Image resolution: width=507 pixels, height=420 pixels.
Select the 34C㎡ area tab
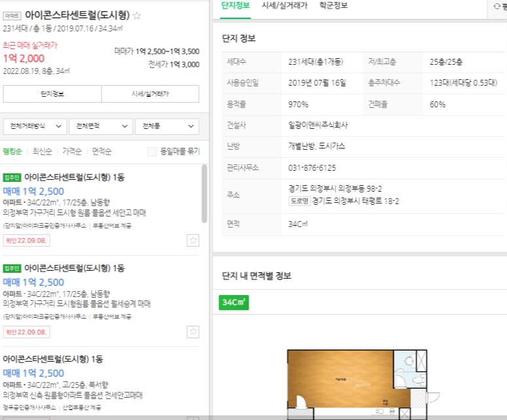pos(234,303)
